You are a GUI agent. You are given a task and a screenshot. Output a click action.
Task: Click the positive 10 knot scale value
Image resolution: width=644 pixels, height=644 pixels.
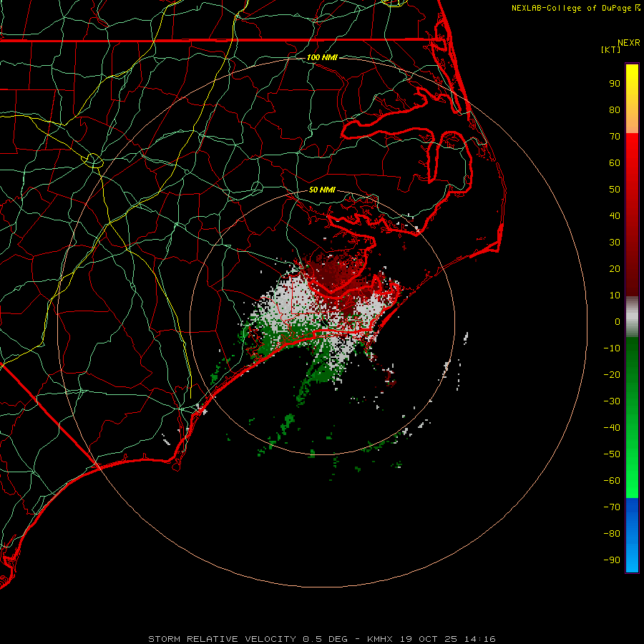(615, 296)
